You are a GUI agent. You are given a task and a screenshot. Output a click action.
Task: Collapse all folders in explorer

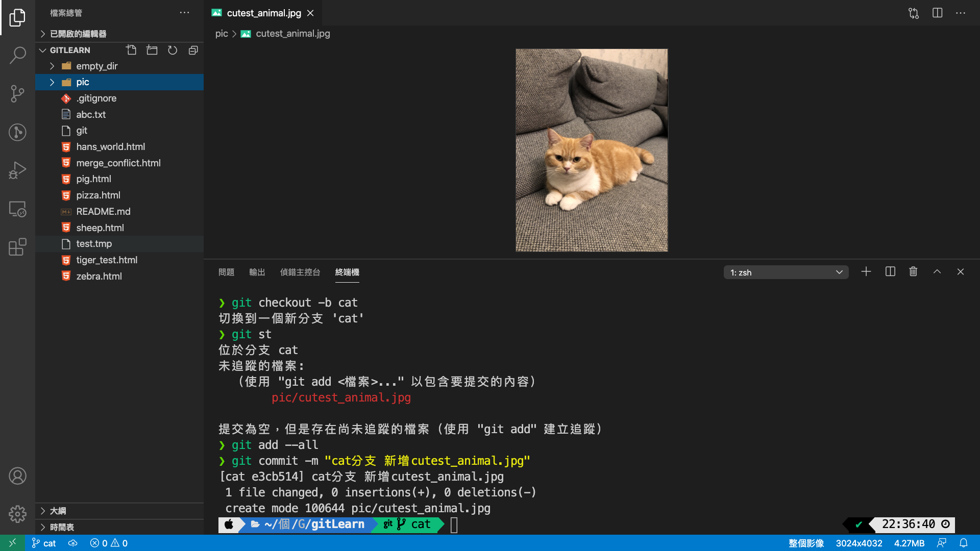[193, 50]
